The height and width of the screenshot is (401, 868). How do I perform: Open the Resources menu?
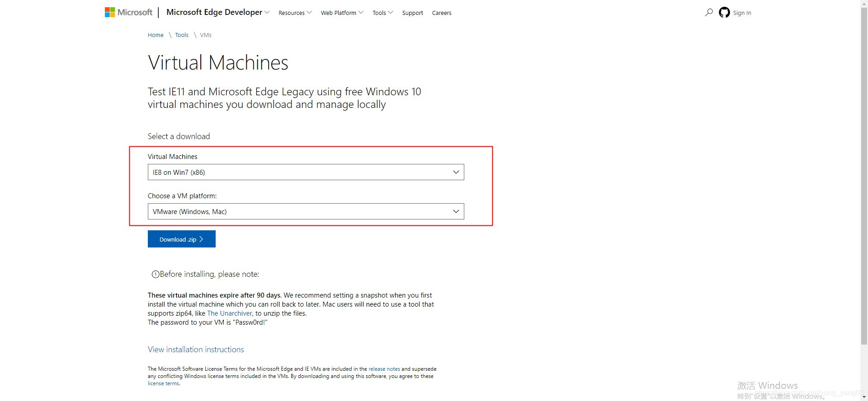click(295, 13)
